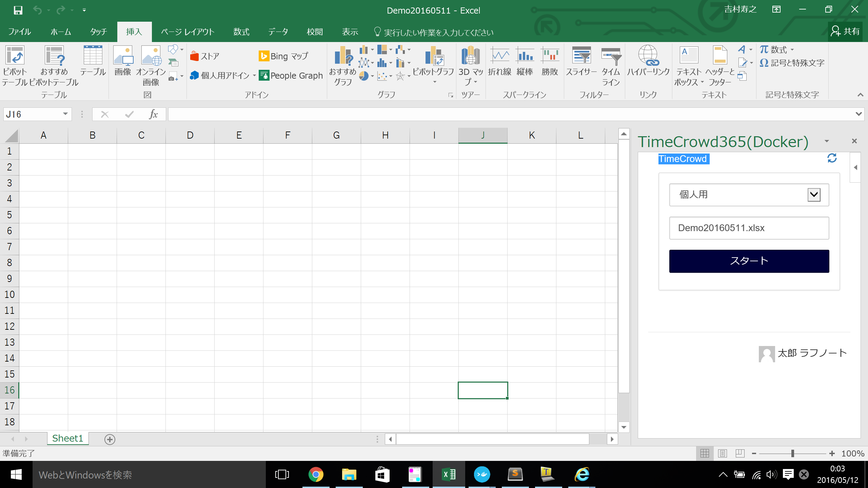The width and height of the screenshot is (868, 488).
Task: Expand the 数式 equation dropdown
Action: click(x=792, y=50)
